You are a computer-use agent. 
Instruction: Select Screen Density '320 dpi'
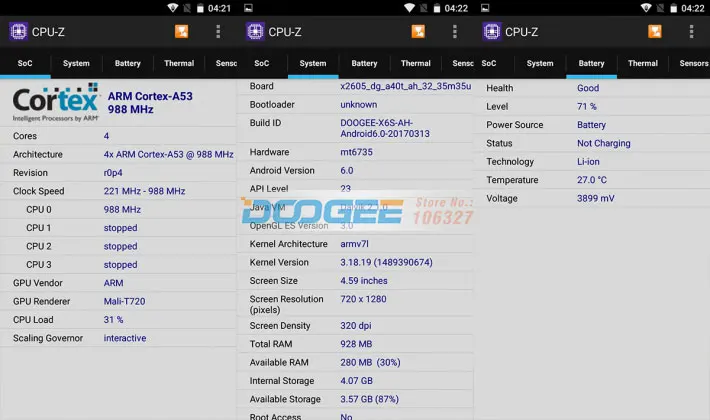[356, 326]
